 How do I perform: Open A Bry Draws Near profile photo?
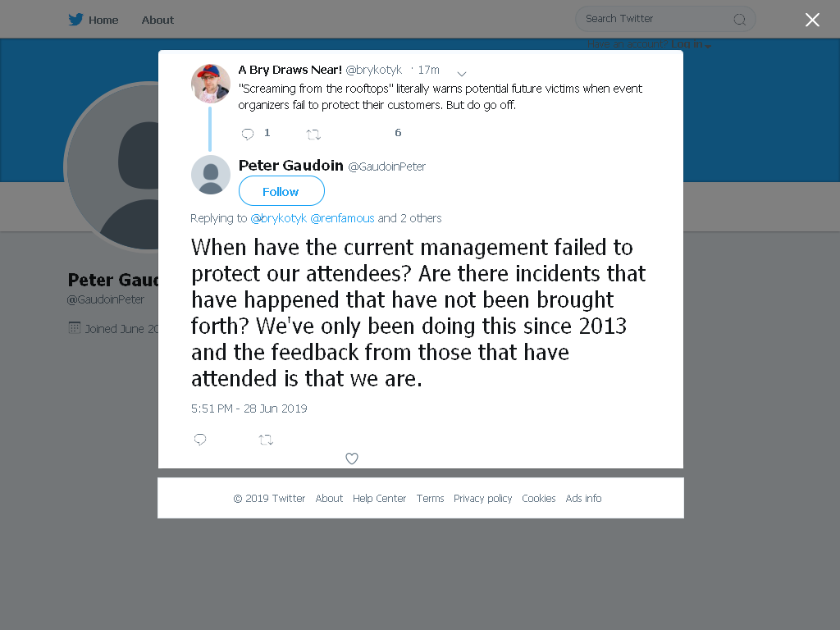pyautogui.click(x=211, y=84)
